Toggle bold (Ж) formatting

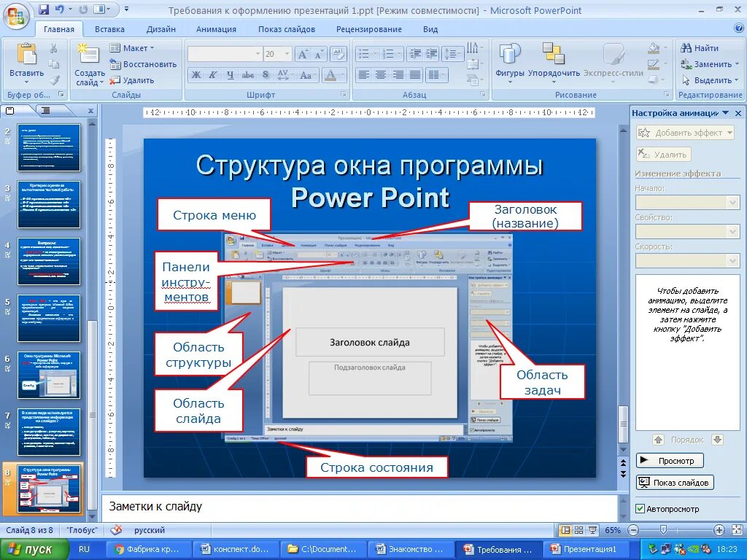pyautogui.click(x=196, y=75)
